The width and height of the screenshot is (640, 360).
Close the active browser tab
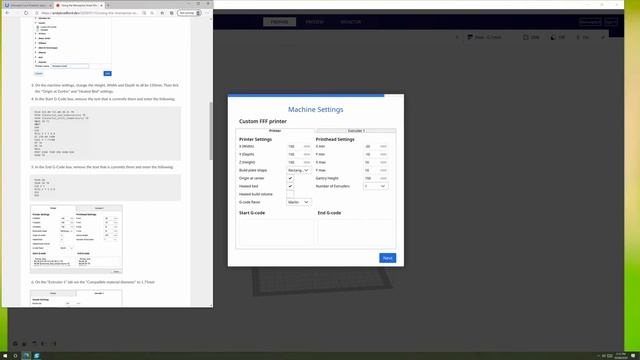(101, 5)
